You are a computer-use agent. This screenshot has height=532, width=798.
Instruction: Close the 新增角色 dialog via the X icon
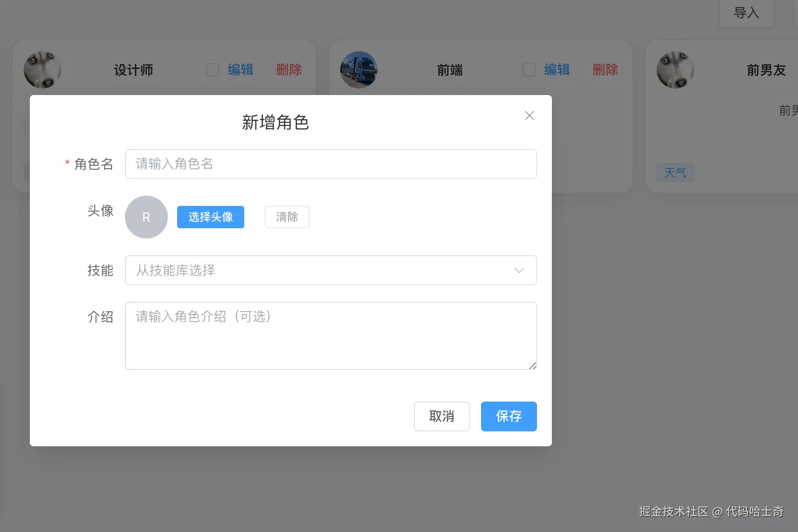[529, 116]
